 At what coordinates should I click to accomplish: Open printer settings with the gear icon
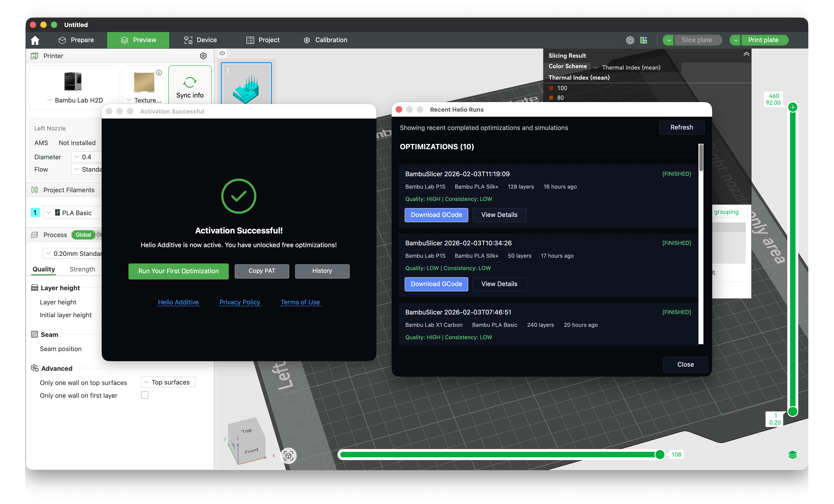point(203,56)
